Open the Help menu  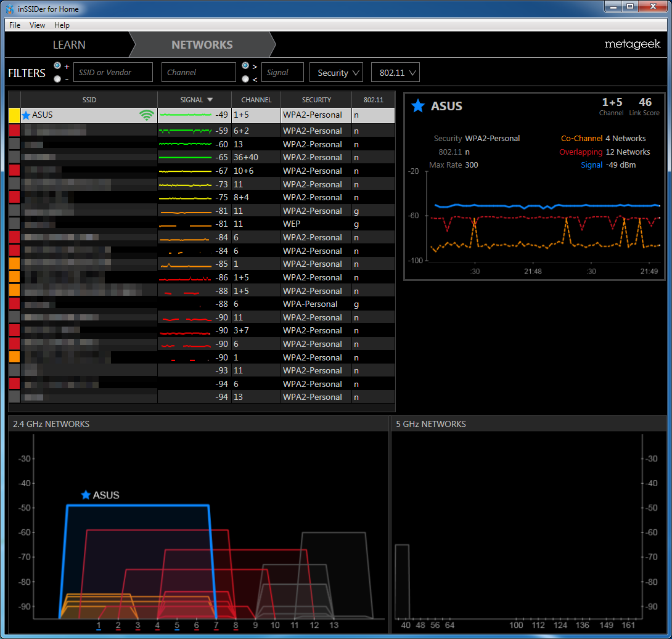62,25
